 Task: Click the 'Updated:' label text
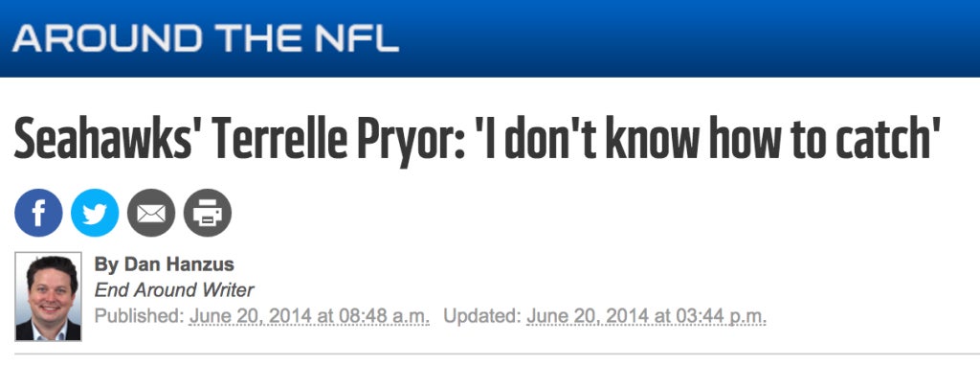[x=482, y=316]
